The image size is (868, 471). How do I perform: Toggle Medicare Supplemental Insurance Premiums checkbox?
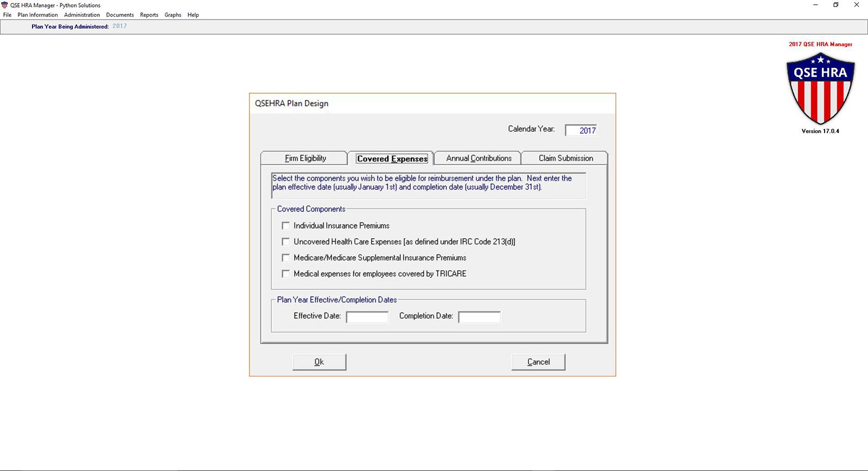click(x=286, y=258)
